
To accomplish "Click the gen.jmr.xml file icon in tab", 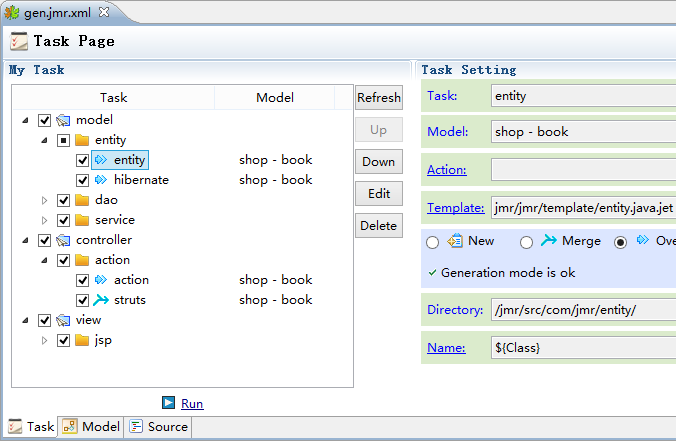I will coord(12,13).
